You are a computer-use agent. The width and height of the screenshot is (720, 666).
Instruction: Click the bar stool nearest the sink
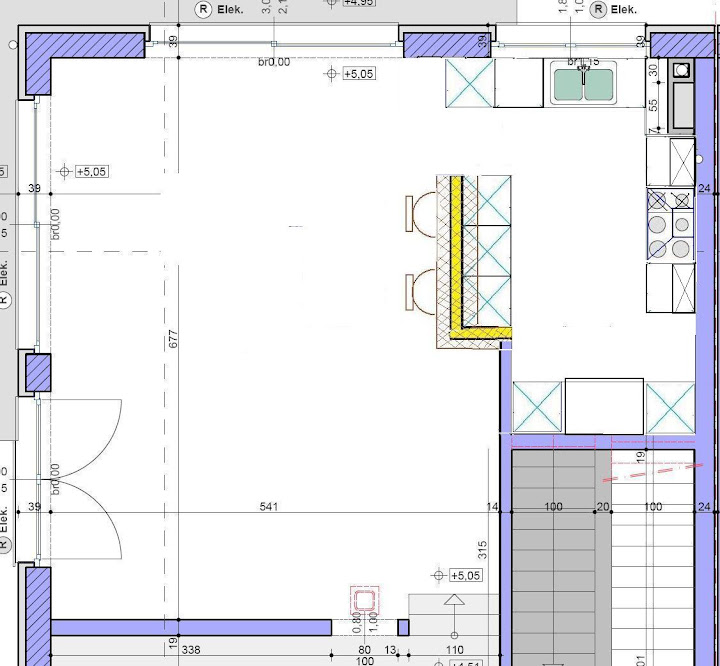click(x=421, y=214)
